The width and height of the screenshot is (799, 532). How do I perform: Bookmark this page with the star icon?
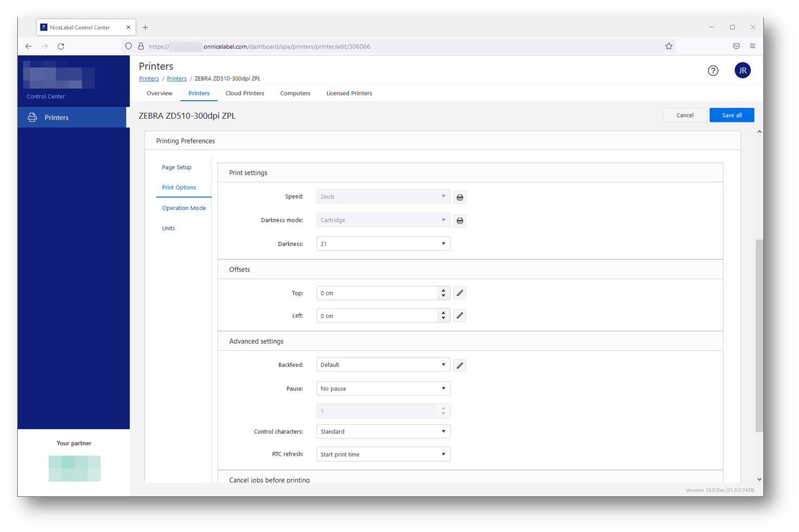click(669, 47)
